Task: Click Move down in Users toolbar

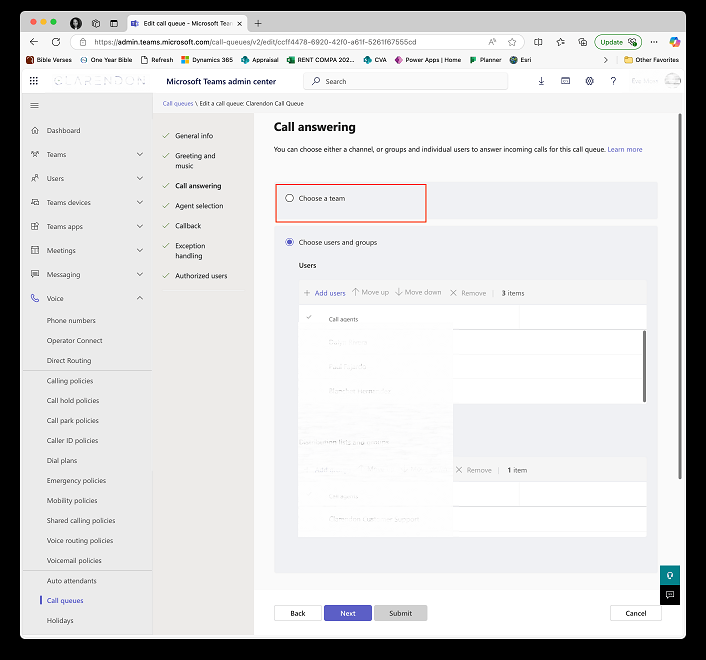Action: [418, 292]
